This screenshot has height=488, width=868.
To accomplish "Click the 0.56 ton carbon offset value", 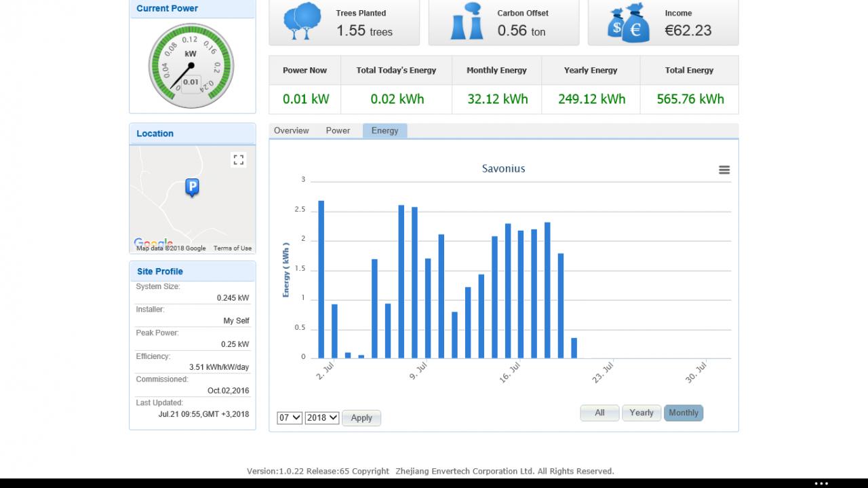I will 521,31.
